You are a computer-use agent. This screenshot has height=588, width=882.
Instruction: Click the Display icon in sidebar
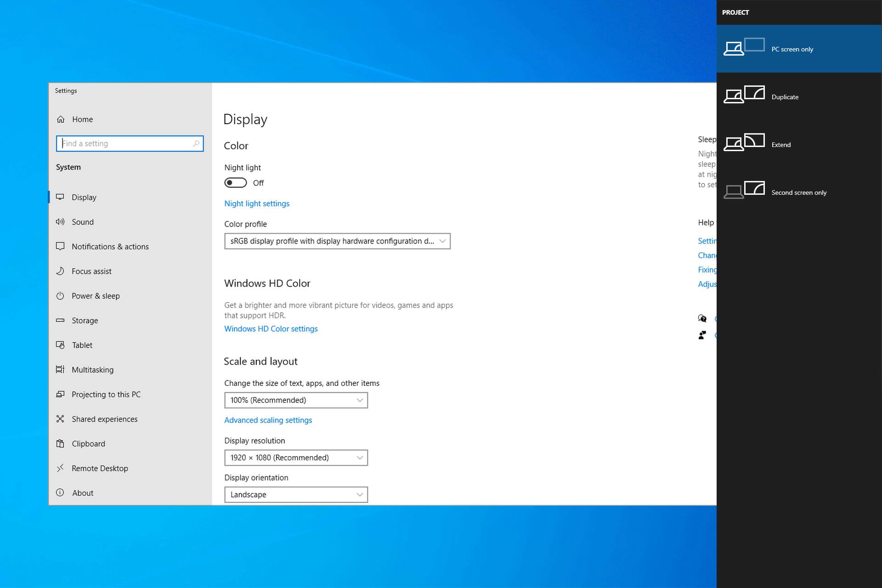click(62, 197)
